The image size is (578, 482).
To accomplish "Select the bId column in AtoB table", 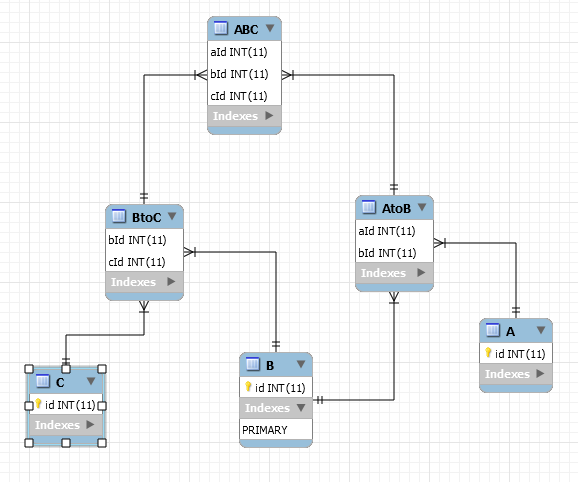I will click(x=394, y=253).
